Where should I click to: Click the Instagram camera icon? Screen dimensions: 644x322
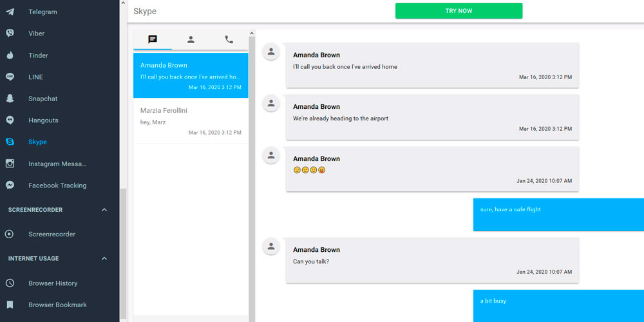pyautogui.click(x=10, y=164)
